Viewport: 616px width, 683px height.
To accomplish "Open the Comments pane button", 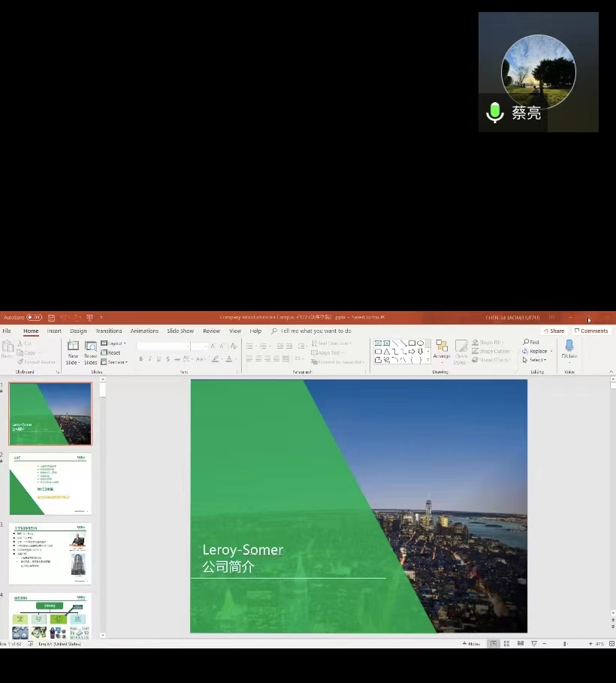I will pyautogui.click(x=591, y=331).
